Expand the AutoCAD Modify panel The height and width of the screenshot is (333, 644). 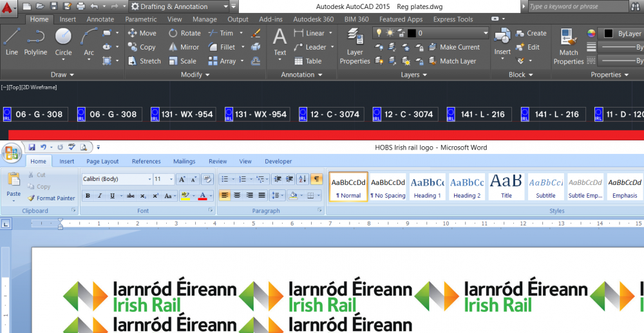pos(196,75)
